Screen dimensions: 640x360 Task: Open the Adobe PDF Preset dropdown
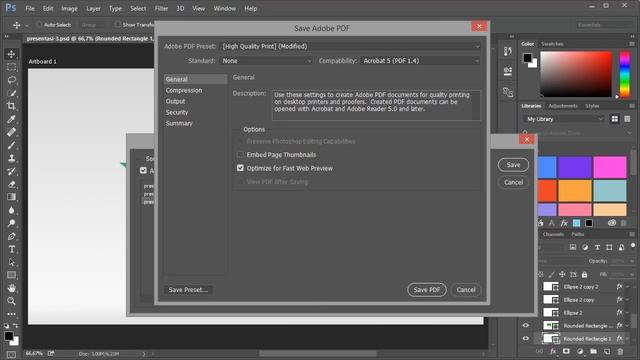351,47
